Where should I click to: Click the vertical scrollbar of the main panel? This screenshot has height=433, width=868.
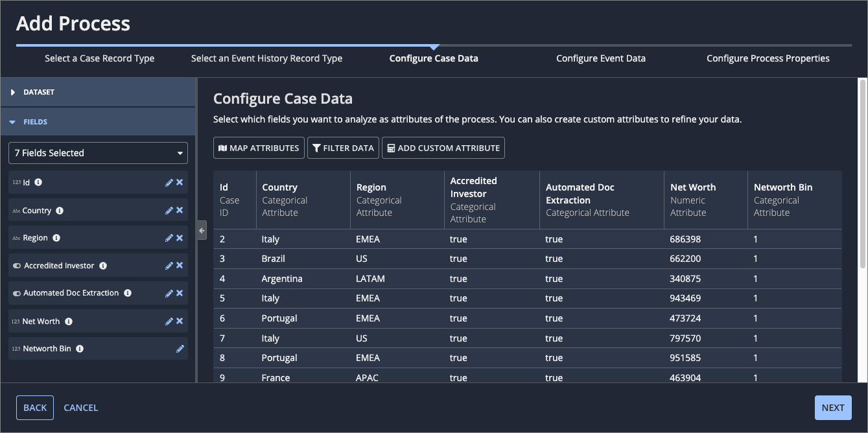point(863,174)
